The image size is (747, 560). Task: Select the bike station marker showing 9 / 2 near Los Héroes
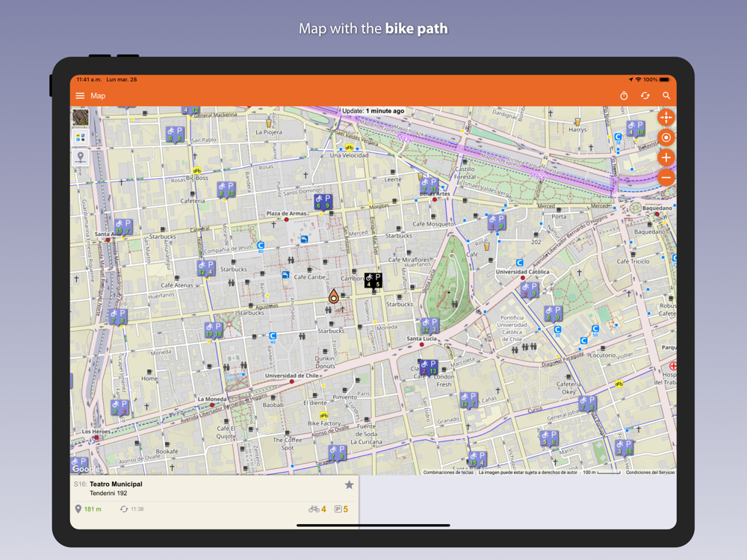pos(119,408)
